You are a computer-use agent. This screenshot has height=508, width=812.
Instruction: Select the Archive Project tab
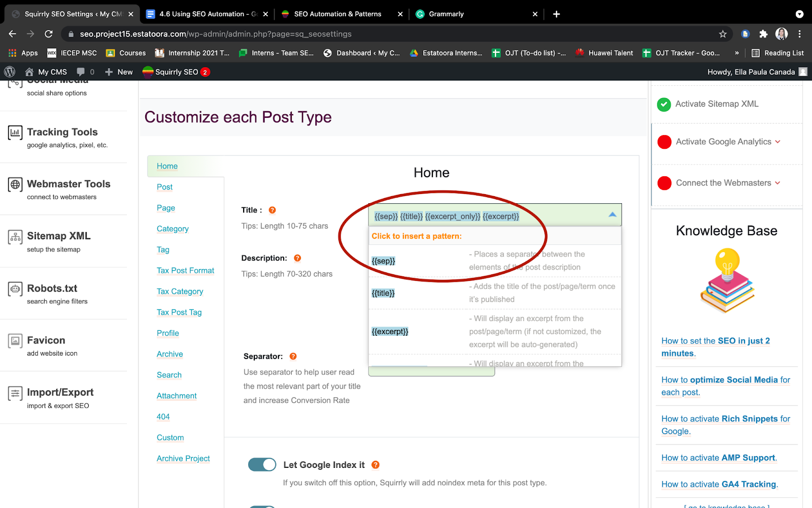(x=183, y=459)
